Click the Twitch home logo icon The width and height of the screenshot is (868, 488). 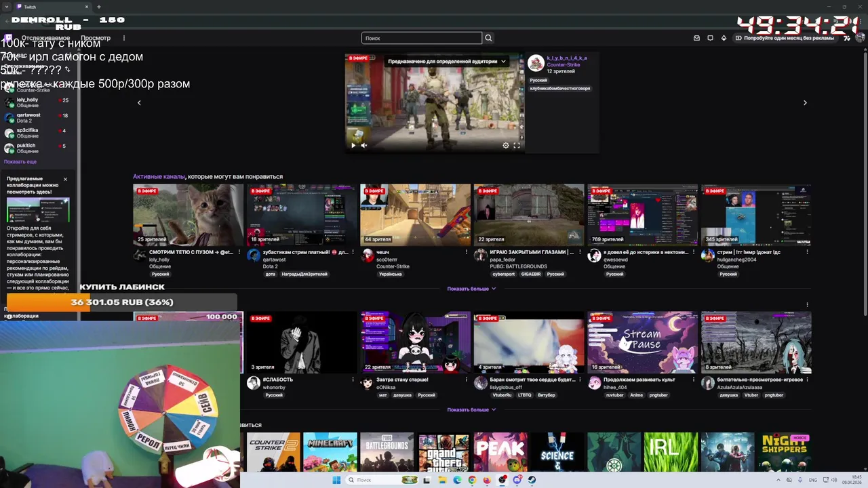(8, 38)
